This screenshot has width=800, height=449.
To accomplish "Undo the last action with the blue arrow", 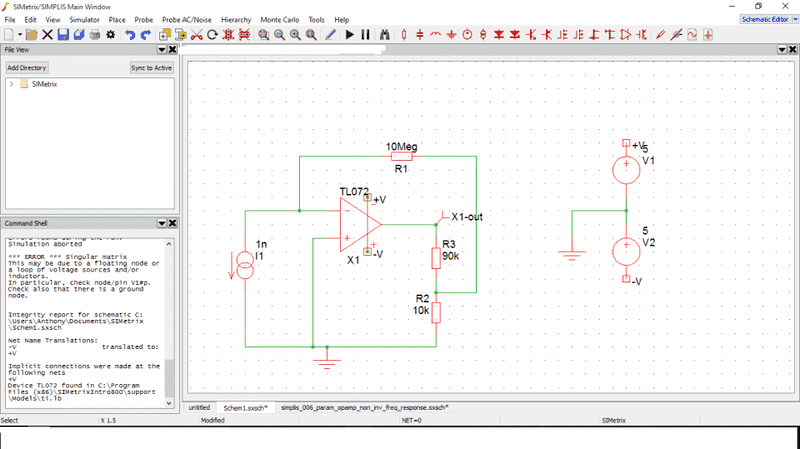I will pyautogui.click(x=130, y=35).
